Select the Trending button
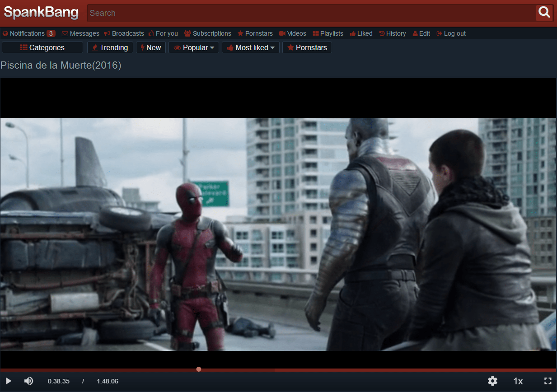Screen dimensions: 557x392 pos(110,47)
